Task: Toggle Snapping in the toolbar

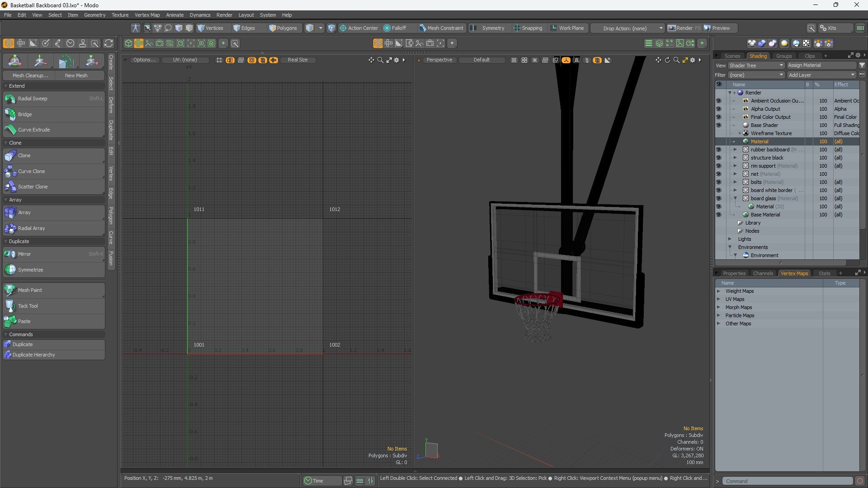Action: tap(528, 28)
